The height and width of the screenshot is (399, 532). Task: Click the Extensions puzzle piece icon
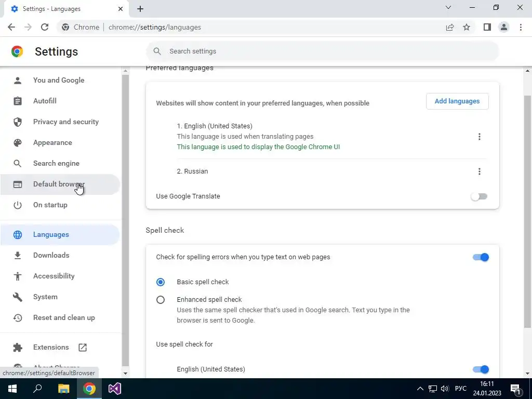click(17, 348)
